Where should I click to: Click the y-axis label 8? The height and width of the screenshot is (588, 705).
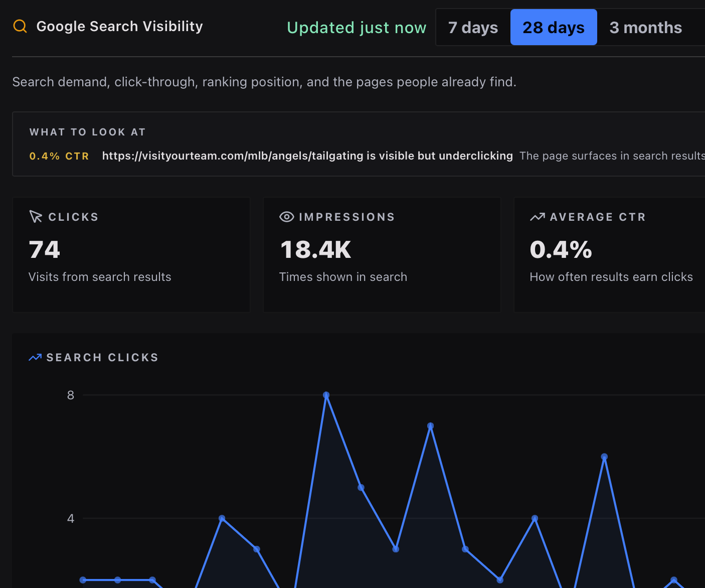(x=71, y=395)
